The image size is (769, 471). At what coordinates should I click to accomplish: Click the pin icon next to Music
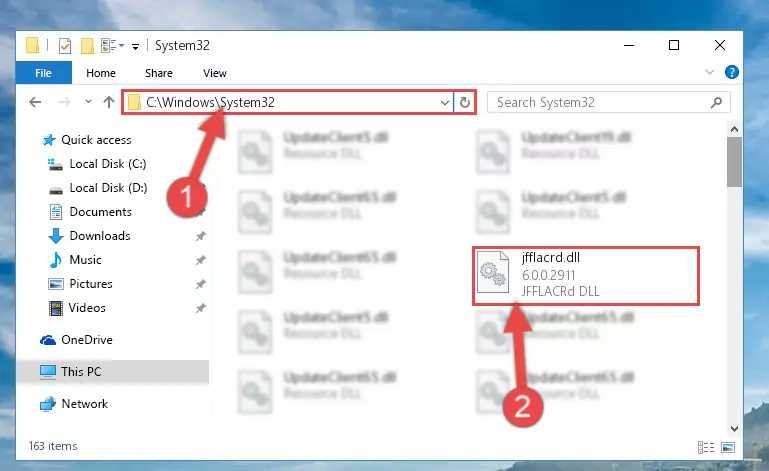click(x=201, y=260)
